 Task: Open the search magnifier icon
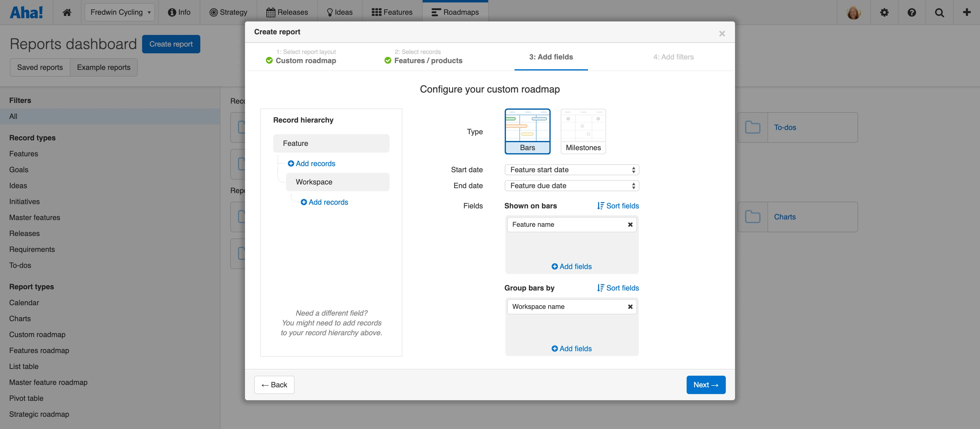939,12
